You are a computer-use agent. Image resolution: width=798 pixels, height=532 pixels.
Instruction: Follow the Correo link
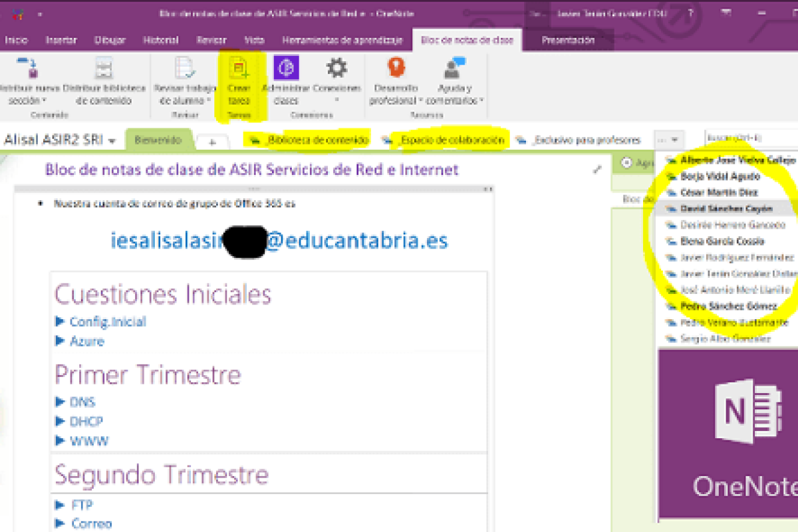[x=92, y=523]
